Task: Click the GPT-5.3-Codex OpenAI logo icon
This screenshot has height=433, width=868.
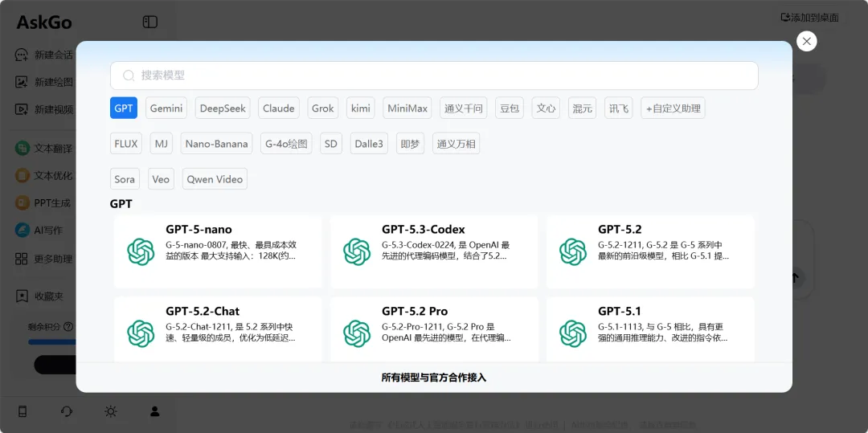Action: coord(357,251)
